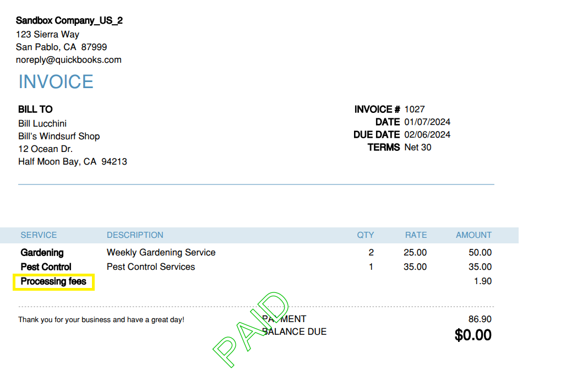Screen dimensions: 588x370
Task: Select the highlighted Processing fees line item
Action: click(x=54, y=282)
